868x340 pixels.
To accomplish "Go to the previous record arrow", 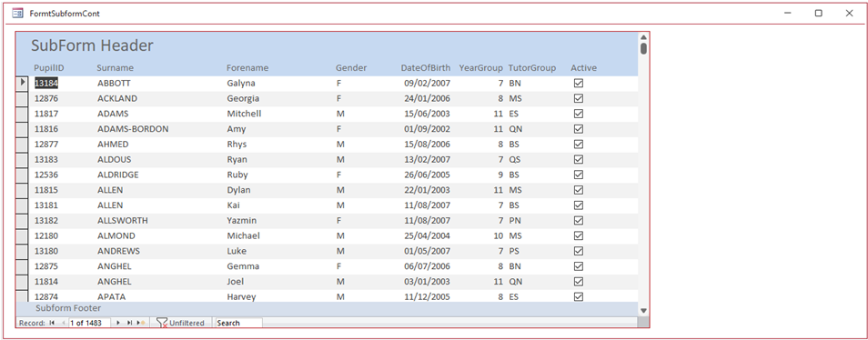I will [x=63, y=323].
